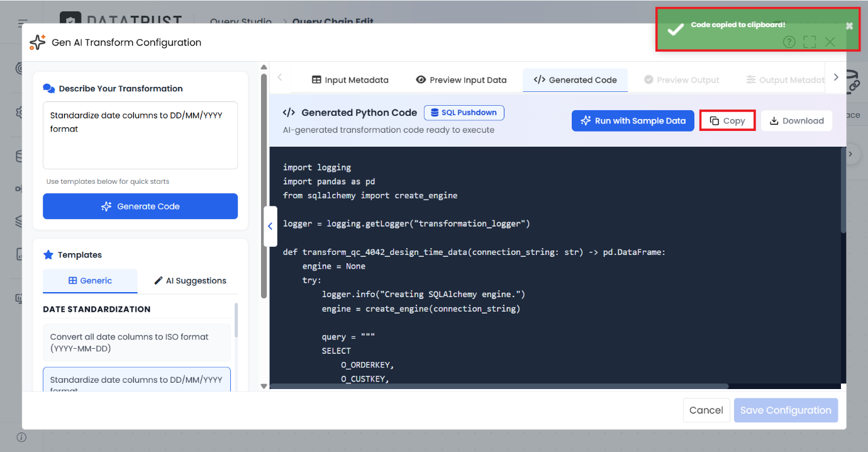Screen dimensions: 868x452
Task: Click 'Use templates below for quick starts' hint
Action: click(x=108, y=181)
